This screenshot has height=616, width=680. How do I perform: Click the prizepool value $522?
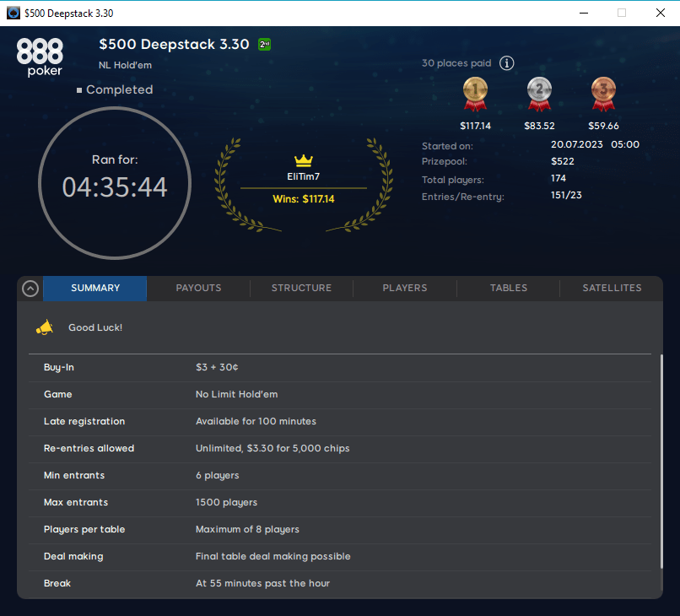(563, 161)
